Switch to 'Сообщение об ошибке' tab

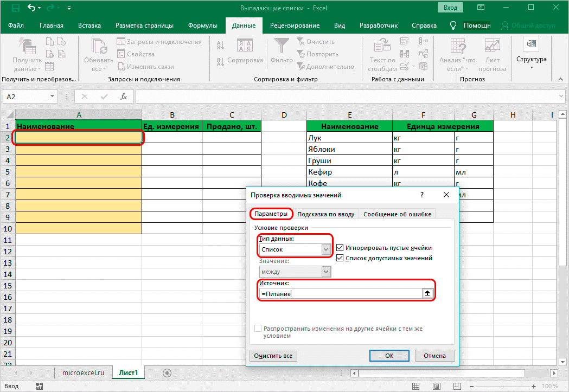point(397,214)
